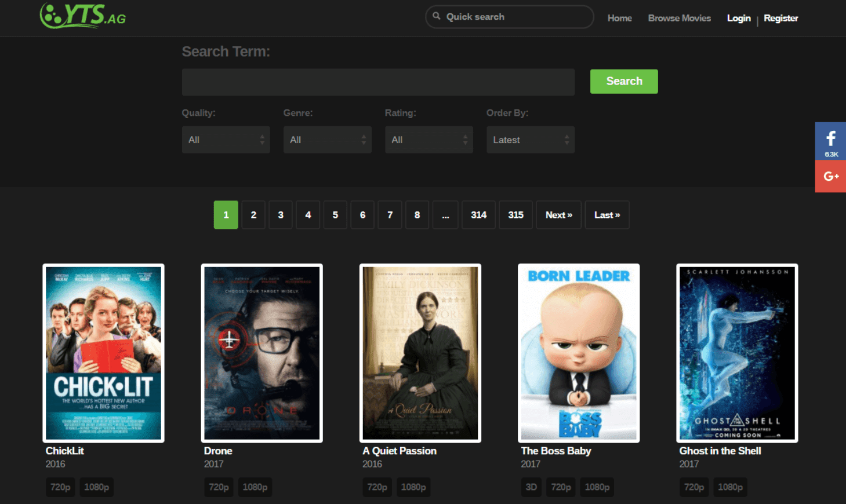This screenshot has width=846, height=504.
Task: Jump to Last » page
Action: pyautogui.click(x=607, y=215)
